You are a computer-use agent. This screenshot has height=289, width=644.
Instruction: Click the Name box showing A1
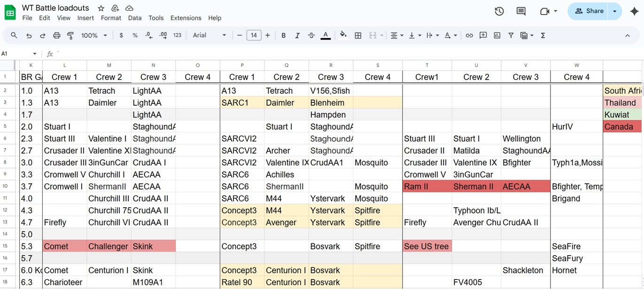click(x=19, y=54)
